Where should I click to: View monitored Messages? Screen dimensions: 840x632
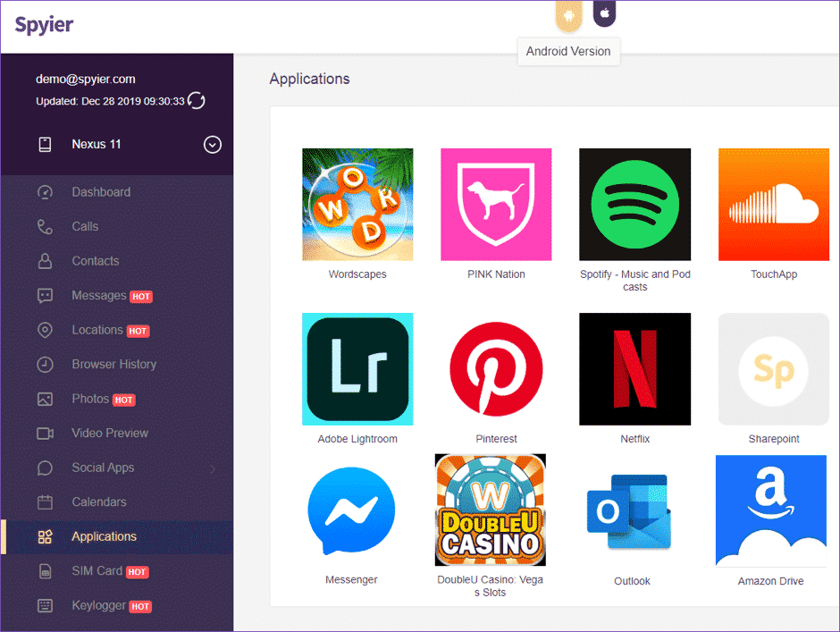point(96,295)
